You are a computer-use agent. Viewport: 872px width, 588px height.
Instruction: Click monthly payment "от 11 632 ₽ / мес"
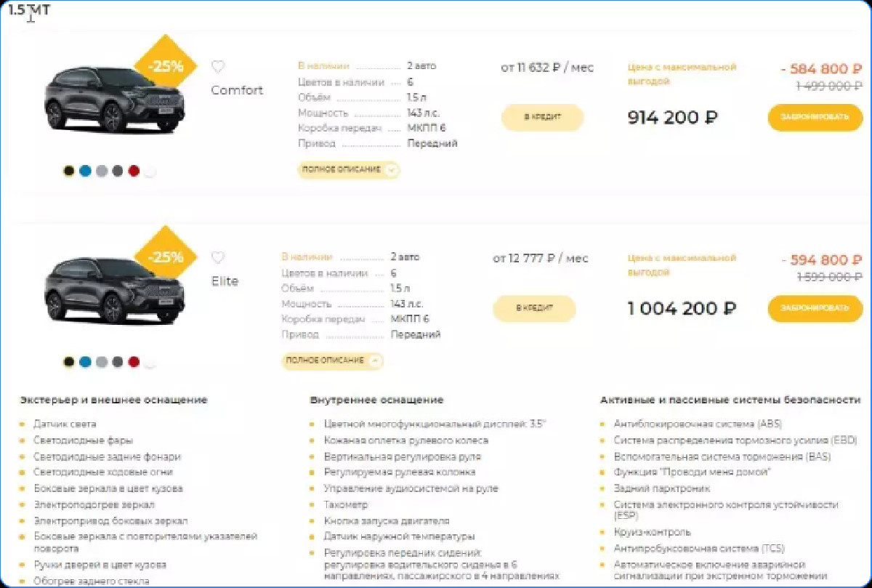click(x=547, y=67)
